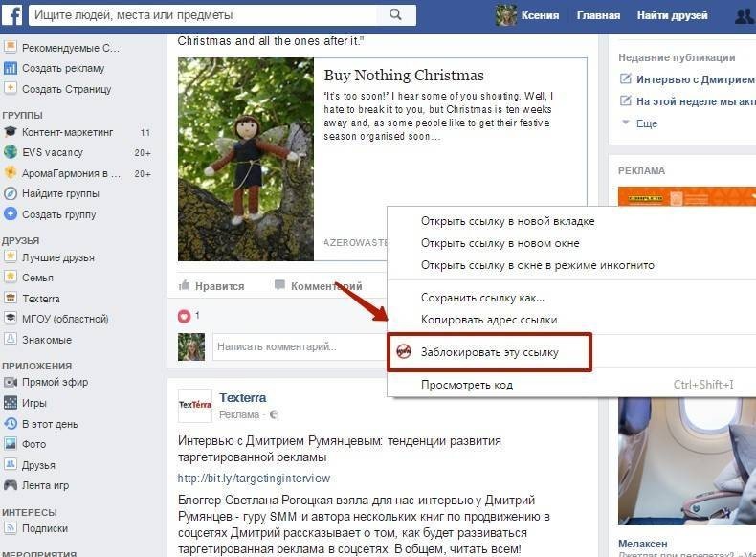Select Открыть ссылку в новой вкладке
The image size is (756, 557).
[x=508, y=221]
